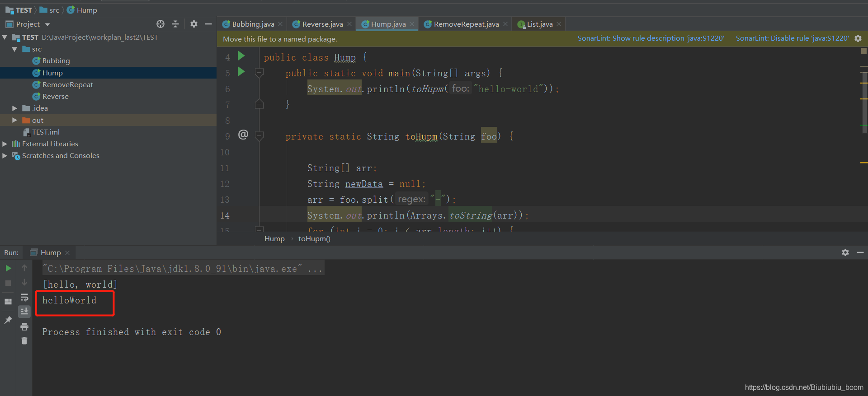The image size is (868, 396).
Task: Click the down stack trace arrow
Action: [24, 283]
